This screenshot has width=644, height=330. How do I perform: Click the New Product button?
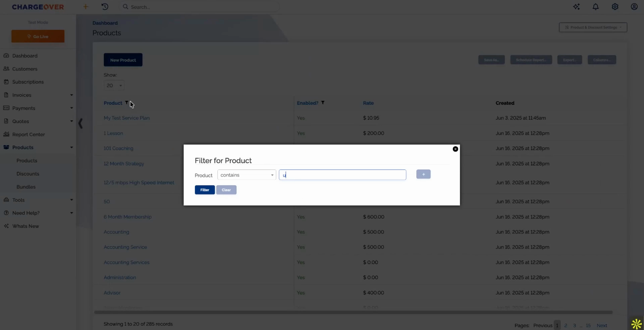click(x=123, y=60)
